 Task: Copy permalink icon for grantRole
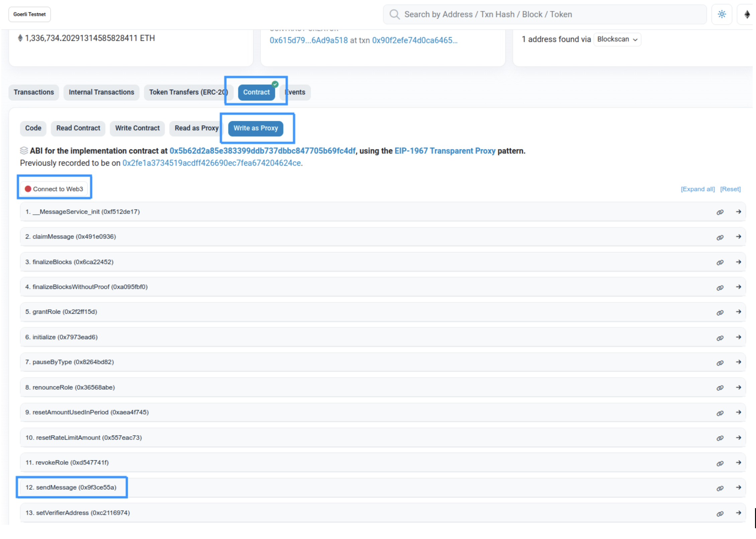click(720, 313)
